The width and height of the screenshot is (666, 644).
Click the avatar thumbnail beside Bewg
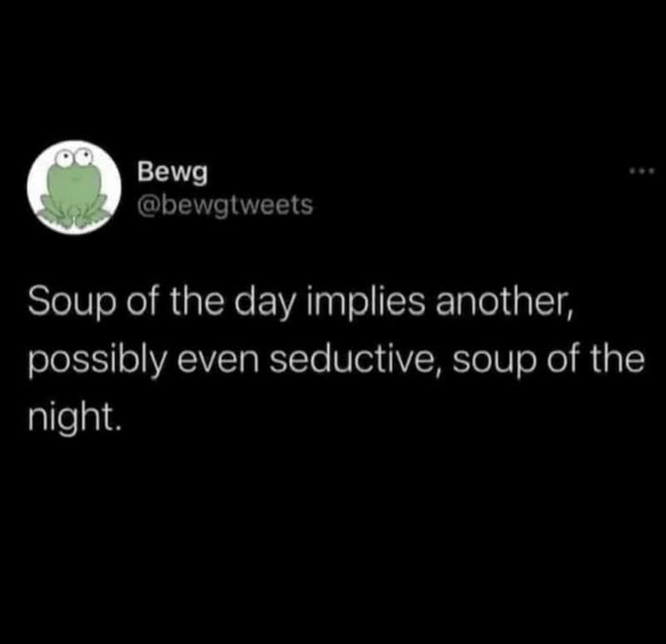click(73, 185)
